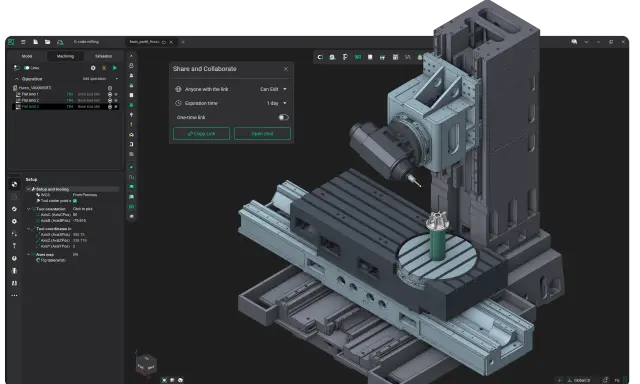The width and height of the screenshot is (640, 384).
Task: Open the Can Edit permission dropdown
Action: coord(273,89)
